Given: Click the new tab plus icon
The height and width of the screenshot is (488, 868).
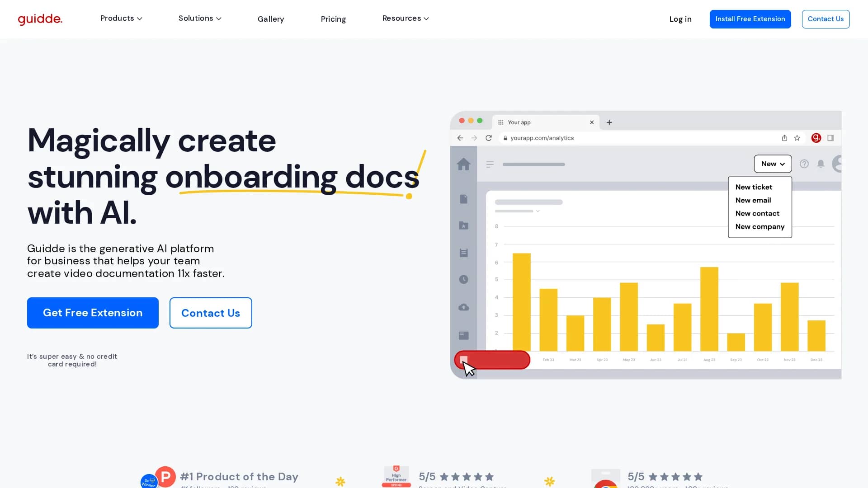Looking at the screenshot, I should pyautogui.click(x=609, y=122).
